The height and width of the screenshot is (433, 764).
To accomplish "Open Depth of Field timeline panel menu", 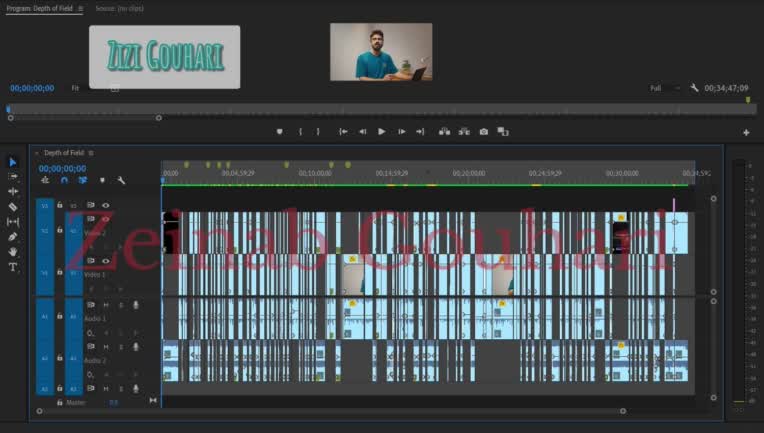I will [x=91, y=153].
